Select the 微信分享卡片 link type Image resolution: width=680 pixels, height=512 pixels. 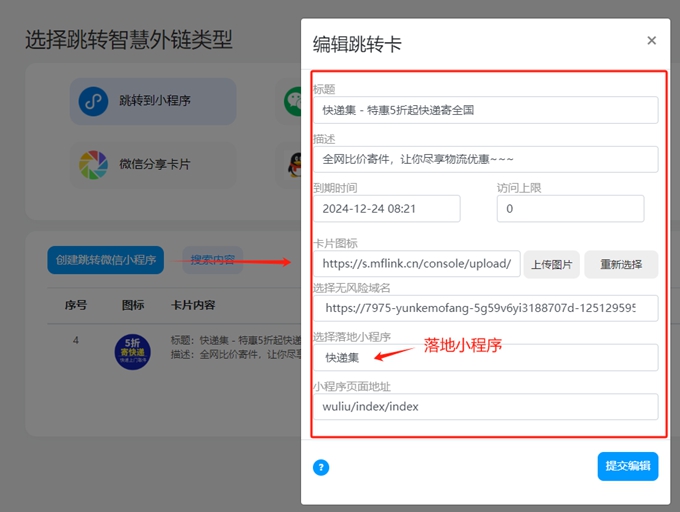153,165
